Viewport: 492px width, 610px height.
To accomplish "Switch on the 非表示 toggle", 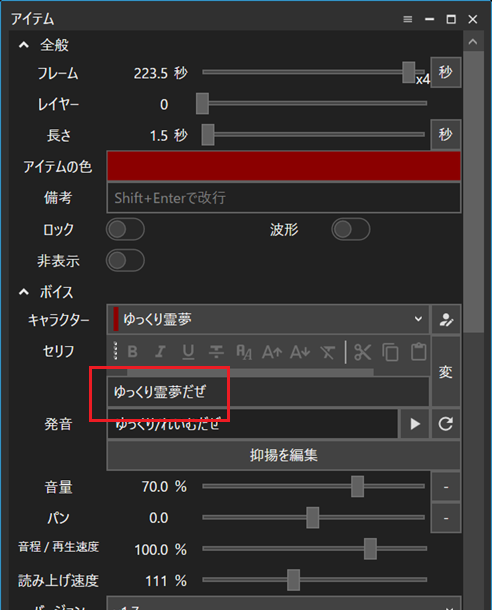I will 125,260.
